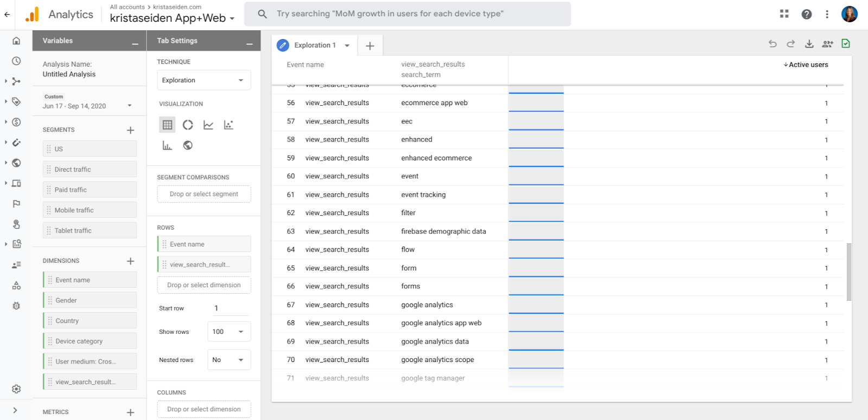Screen dimensions: 868x420
Task: Add a new segment
Action: pos(131,130)
